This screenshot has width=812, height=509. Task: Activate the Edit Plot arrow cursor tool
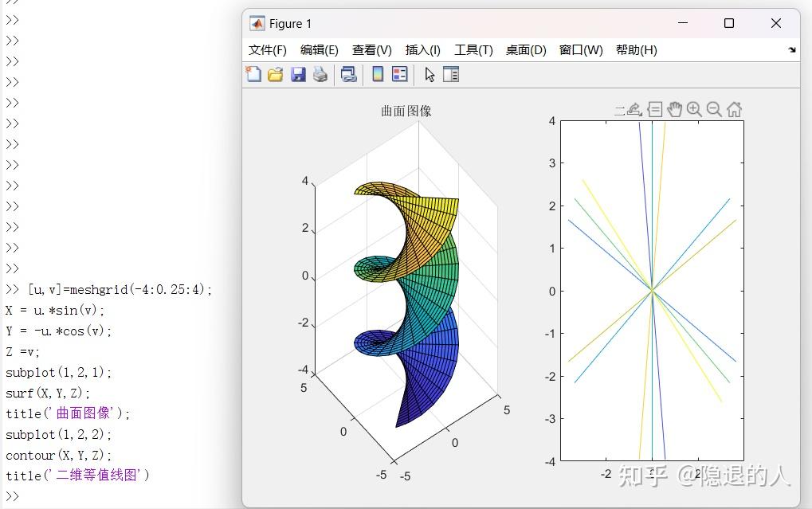(430, 75)
